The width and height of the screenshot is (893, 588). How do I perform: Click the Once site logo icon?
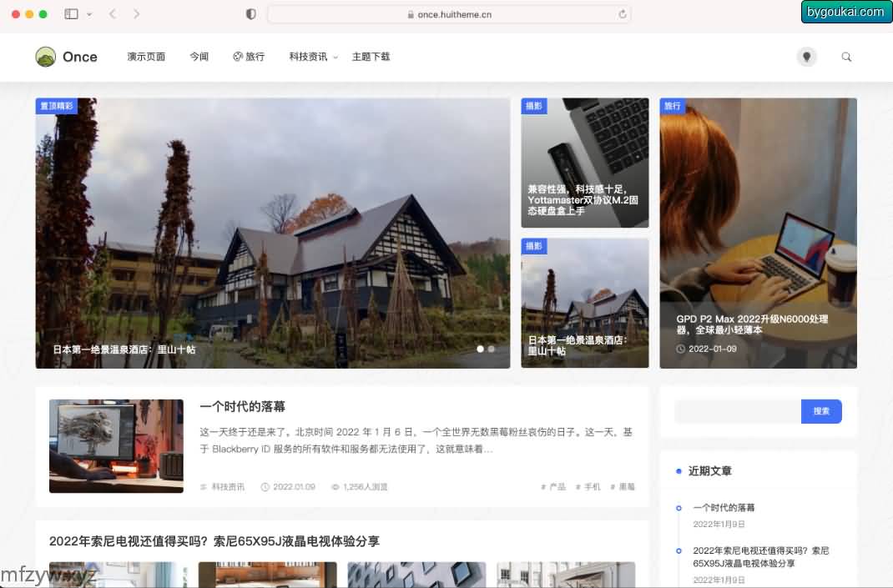tap(46, 57)
